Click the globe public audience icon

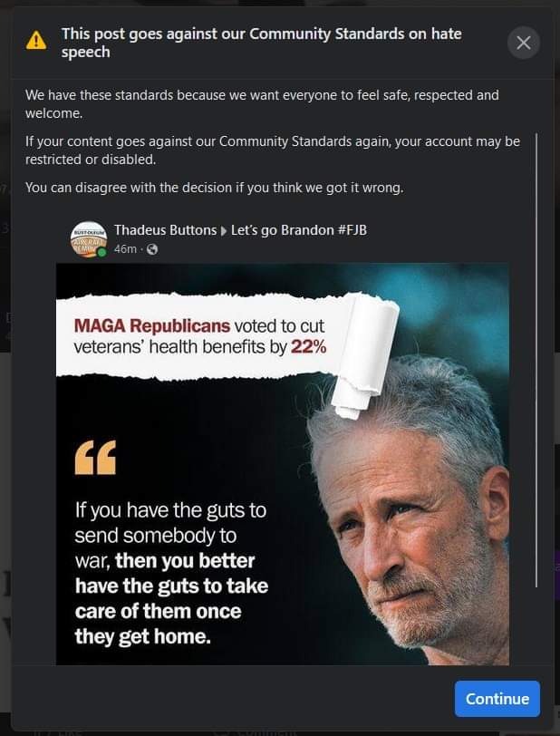coord(152,249)
